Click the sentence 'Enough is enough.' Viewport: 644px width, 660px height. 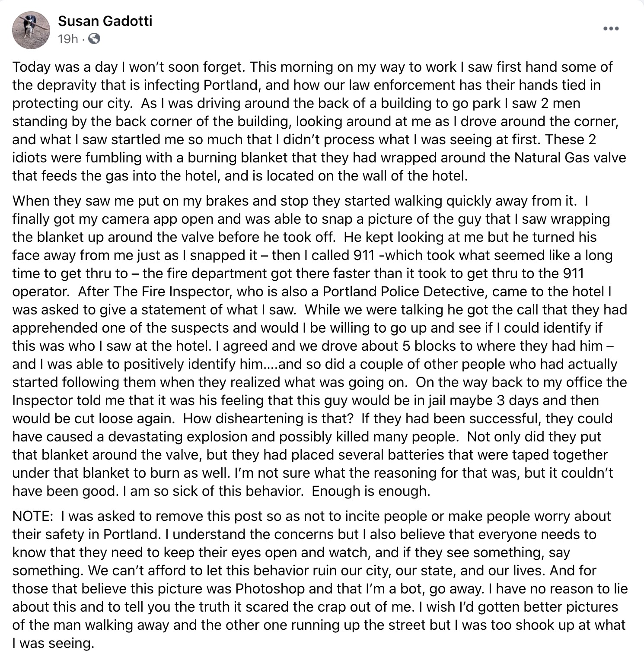coord(371,491)
